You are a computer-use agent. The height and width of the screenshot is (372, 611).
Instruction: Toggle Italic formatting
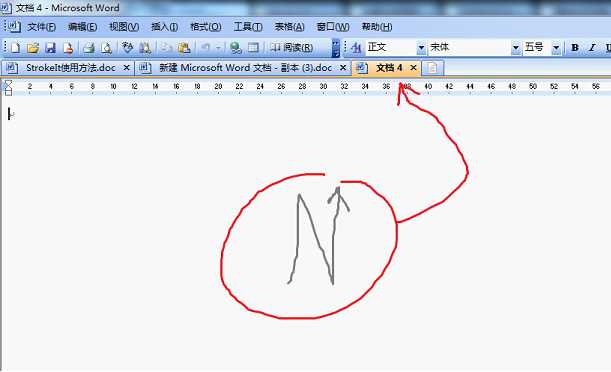pyautogui.click(x=592, y=48)
